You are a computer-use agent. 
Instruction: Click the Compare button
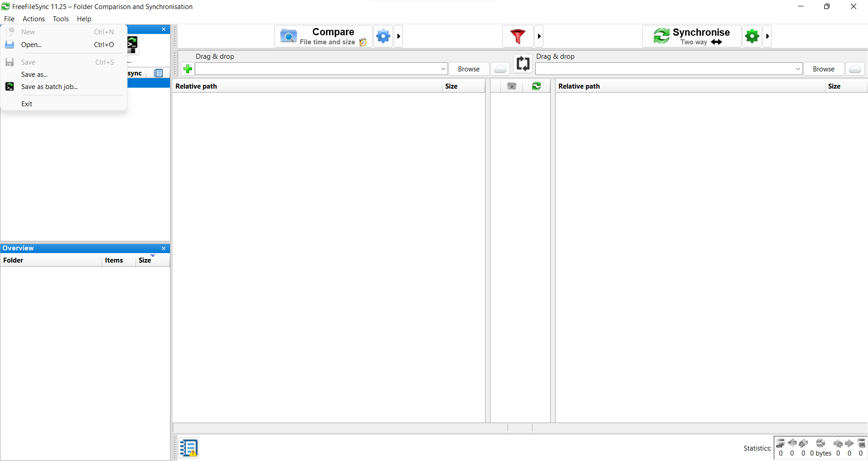[323, 36]
